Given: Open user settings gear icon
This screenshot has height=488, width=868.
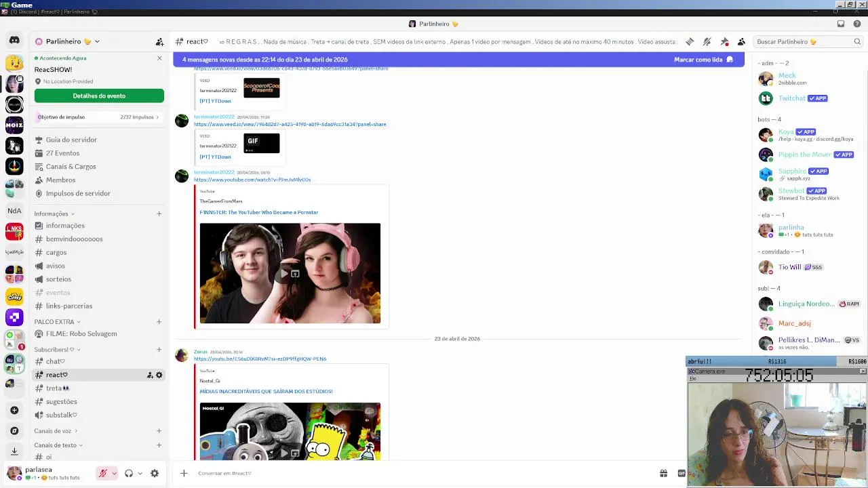Looking at the screenshot, I should [155, 473].
